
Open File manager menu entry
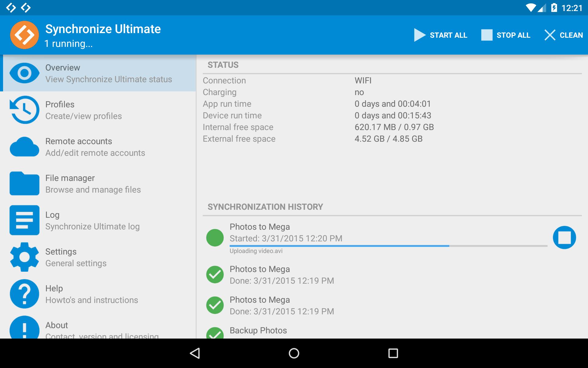(98, 183)
